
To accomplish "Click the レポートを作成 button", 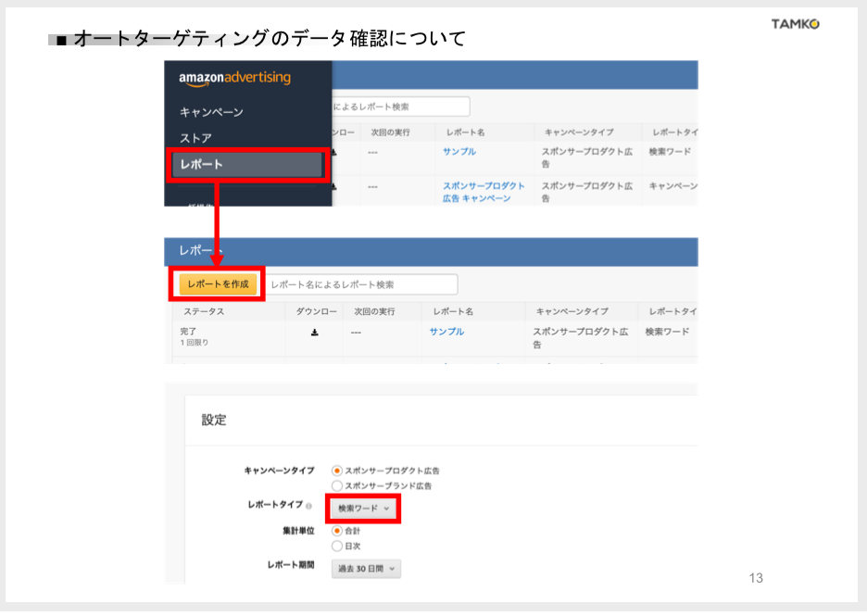I will coord(218,283).
